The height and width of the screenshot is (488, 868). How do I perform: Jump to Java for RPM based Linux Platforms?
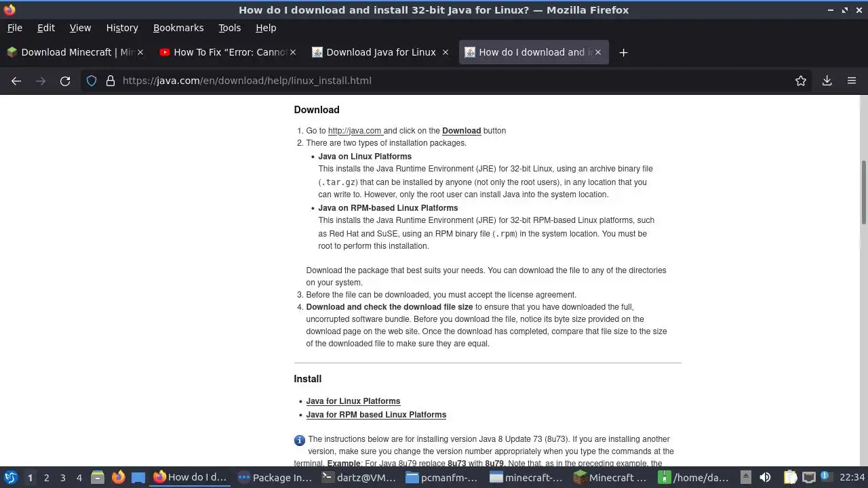coord(376,415)
